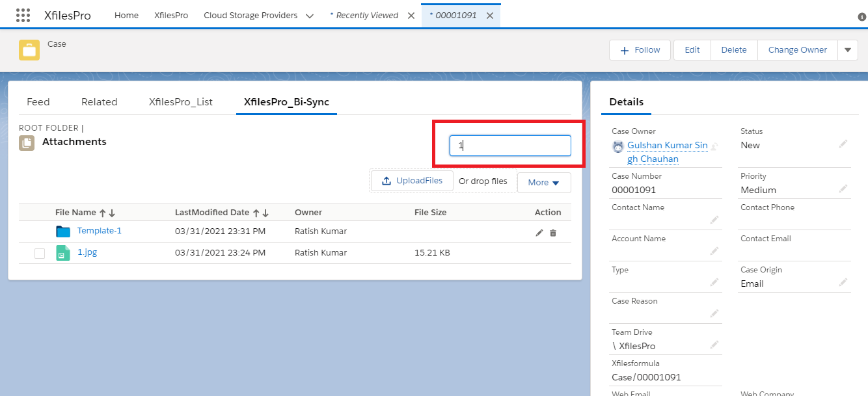Switch to the Feed tab
The width and height of the screenshot is (868, 396).
pos(38,102)
